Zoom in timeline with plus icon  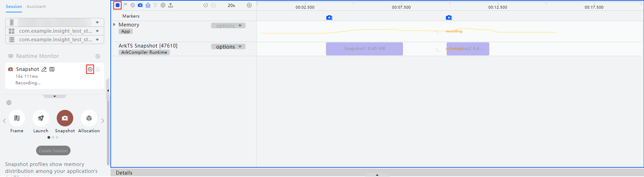[x=249, y=5]
